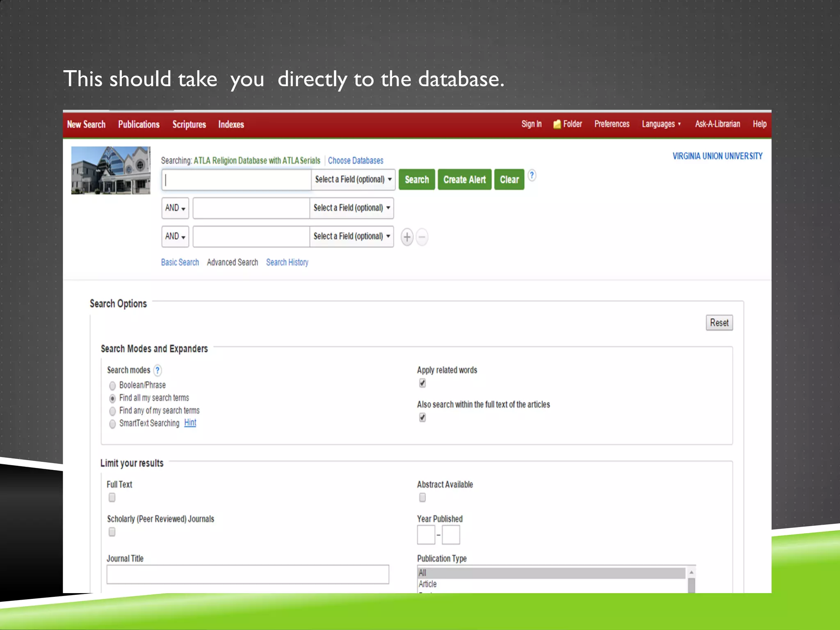840x630 pixels.
Task: Click Virginia Union University link
Action: click(x=717, y=156)
